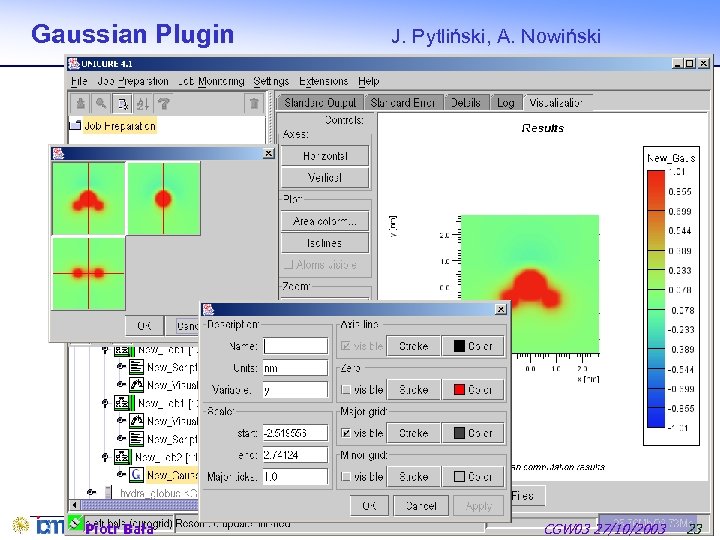Screen dimensions: 720x540
Task: Click the UNICORE 4.1 title bar logo icon
Action: point(73,63)
